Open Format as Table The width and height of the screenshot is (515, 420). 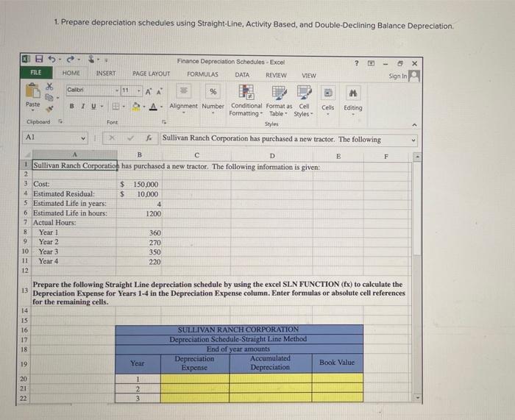pyautogui.click(x=279, y=101)
